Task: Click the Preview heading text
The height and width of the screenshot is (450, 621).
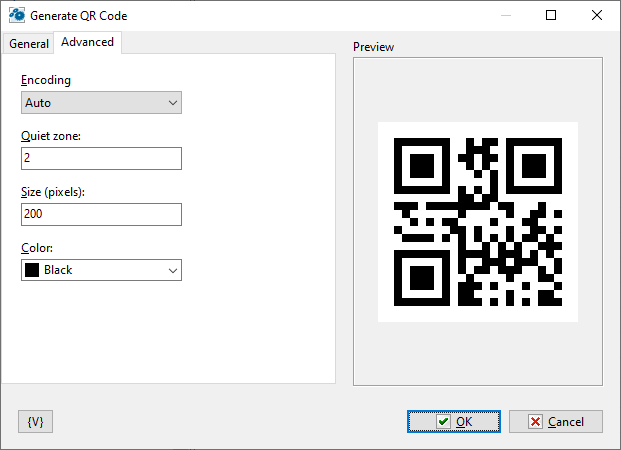Action: pyautogui.click(x=373, y=47)
